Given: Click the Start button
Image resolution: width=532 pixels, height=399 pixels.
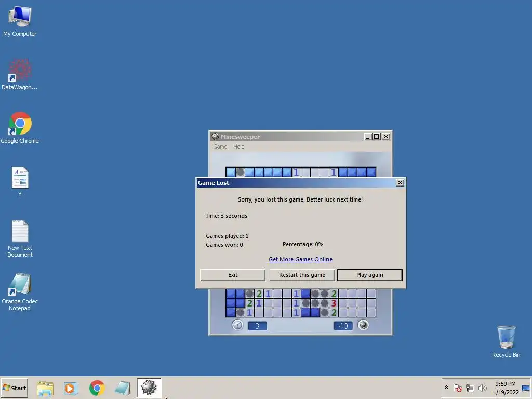Looking at the screenshot, I should (x=14, y=388).
